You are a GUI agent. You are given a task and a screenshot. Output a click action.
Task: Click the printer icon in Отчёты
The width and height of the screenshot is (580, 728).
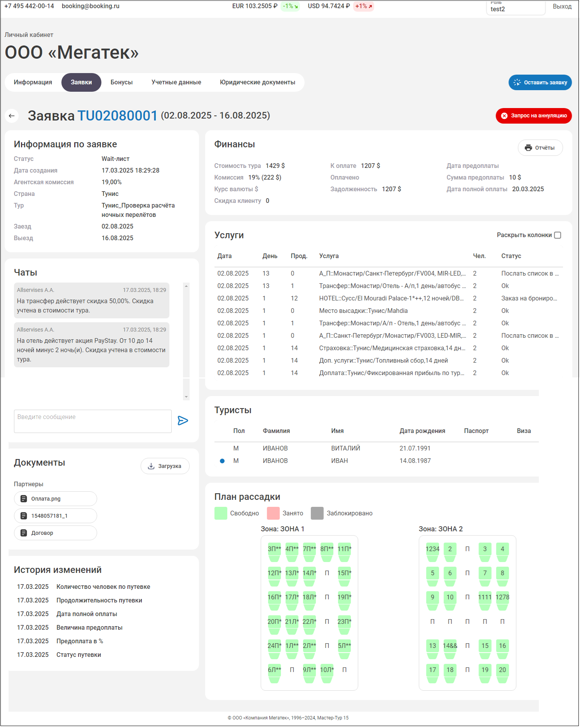528,148
